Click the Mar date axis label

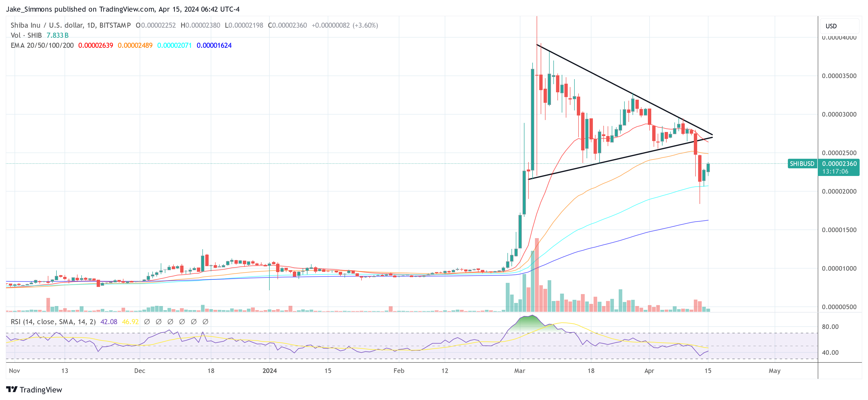click(x=520, y=371)
